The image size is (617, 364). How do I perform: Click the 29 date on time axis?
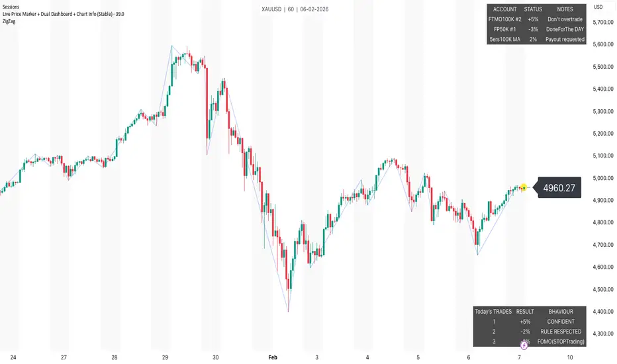pos(166,357)
